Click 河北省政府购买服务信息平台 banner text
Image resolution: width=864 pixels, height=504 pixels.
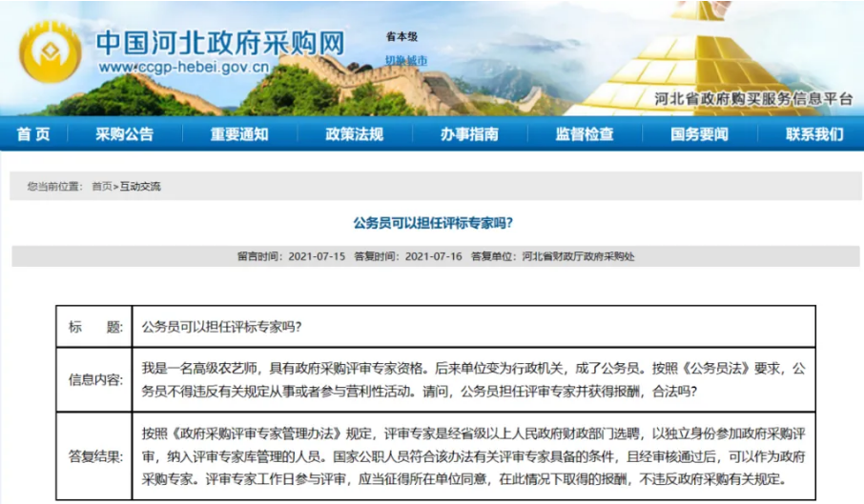753,99
